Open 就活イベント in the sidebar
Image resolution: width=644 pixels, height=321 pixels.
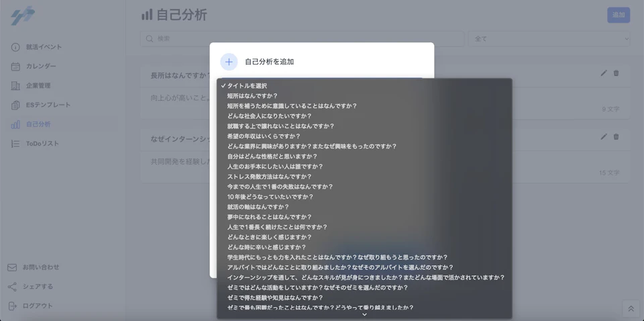coord(44,47)
